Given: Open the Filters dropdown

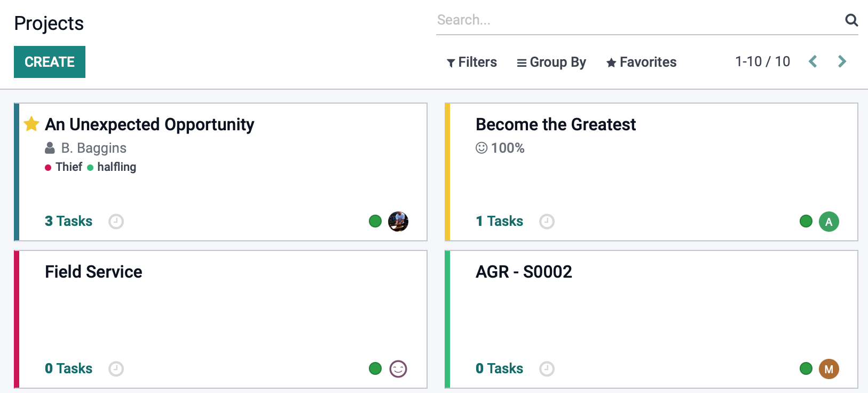Looking at the screenshot, I should pyautogui.click(x=472, y=62).
